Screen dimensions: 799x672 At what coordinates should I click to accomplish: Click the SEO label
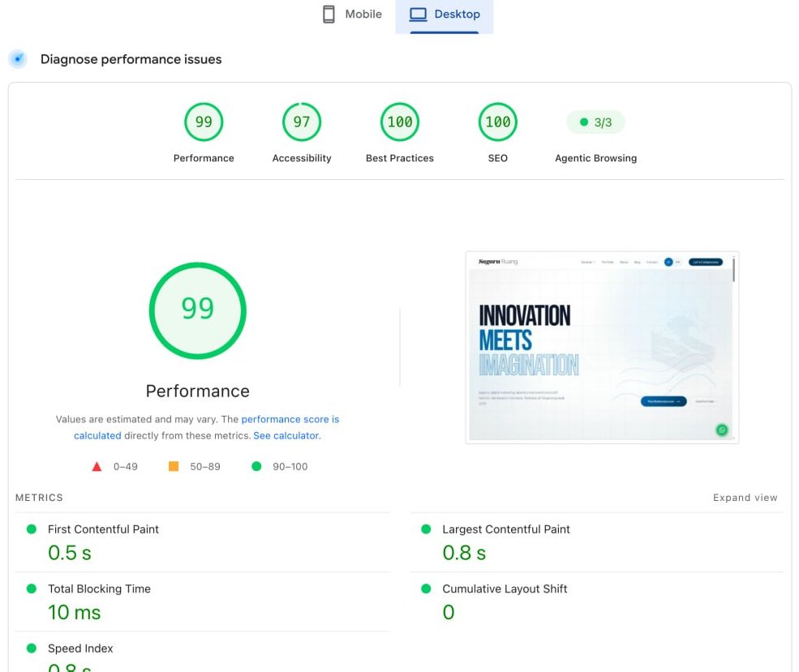point(497,158)
